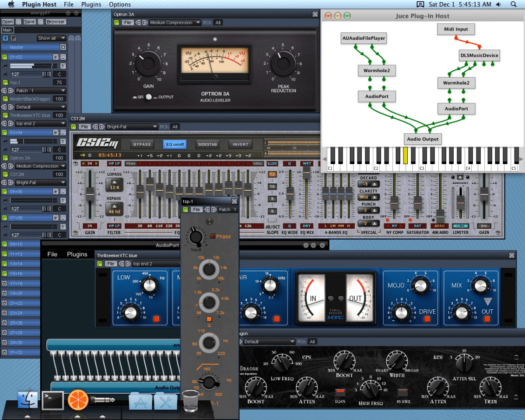Select the Audio Output node in the graph
The image size is (525, 420).
pos(422,139)
